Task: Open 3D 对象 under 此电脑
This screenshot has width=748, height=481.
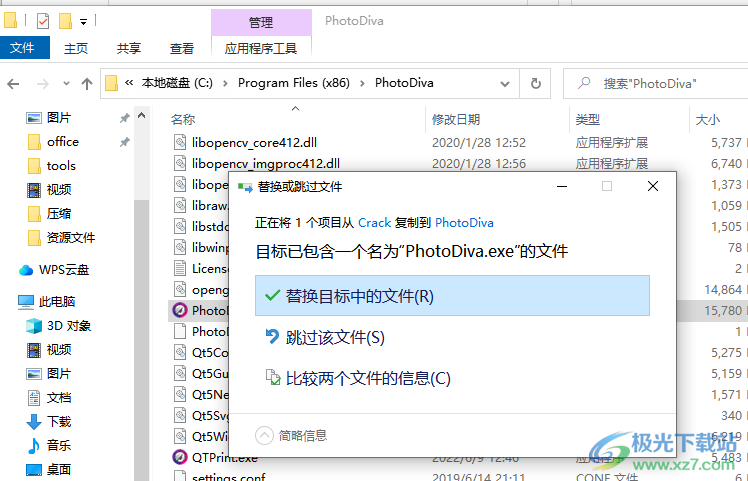Action: [69, 326]
